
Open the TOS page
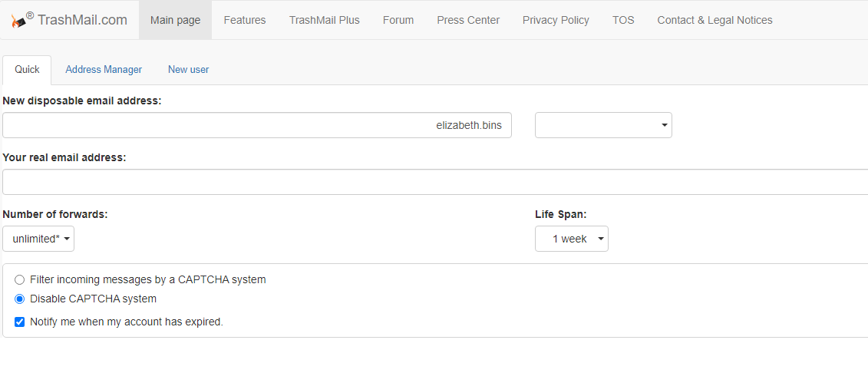tap(623, 21)
